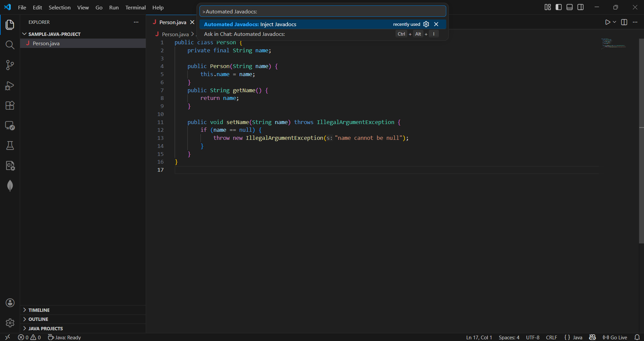
Task: Open the MongoDB leaf icon view
Action: coord(10,186)
